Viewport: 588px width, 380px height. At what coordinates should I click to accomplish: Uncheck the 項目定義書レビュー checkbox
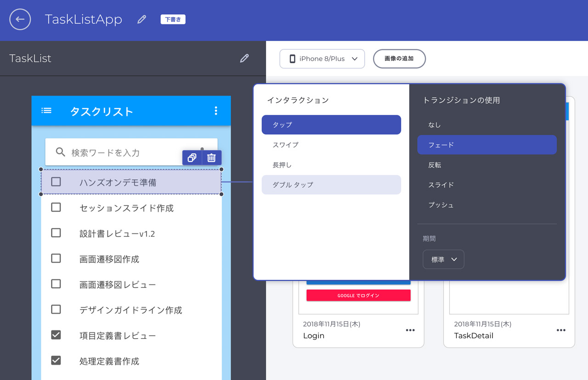pyautogui.click(x=56, y=335)
